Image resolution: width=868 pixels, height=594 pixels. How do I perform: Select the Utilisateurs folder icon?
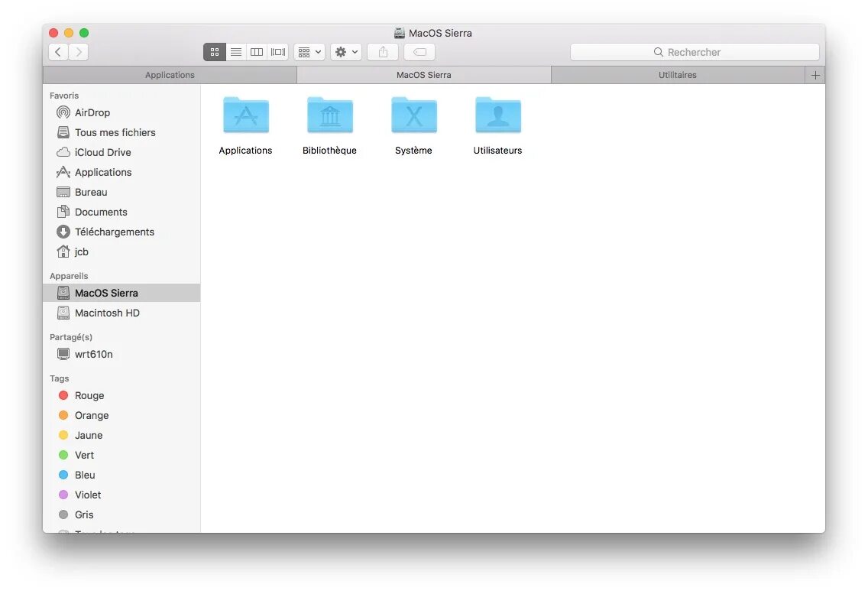click(x=498, y=115)
